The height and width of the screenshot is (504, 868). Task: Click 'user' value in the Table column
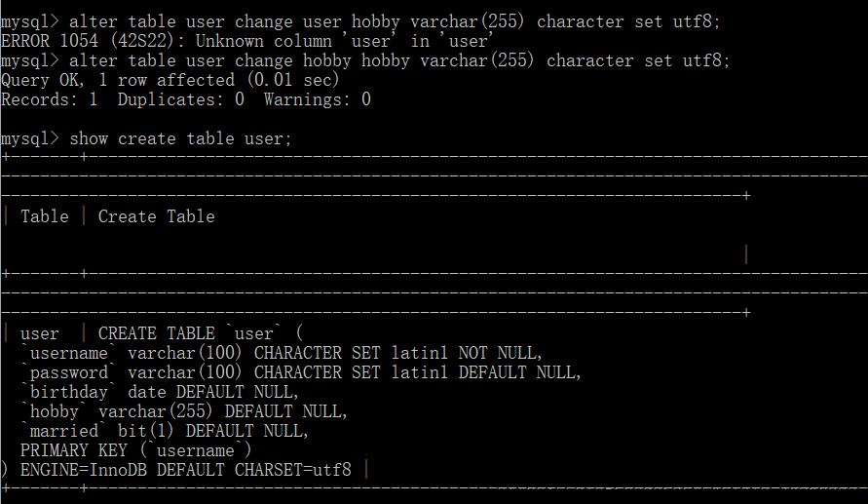click(x=39, y=333)
